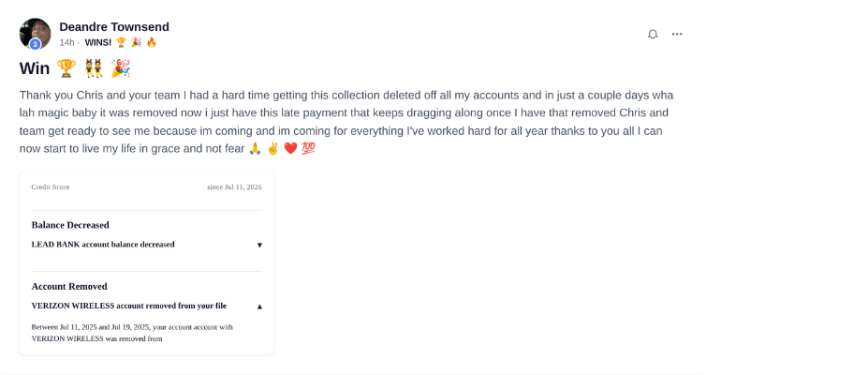Screen dimensions: 868x375
Task: Open Deandre Townsend's profile name link
Action: [x=114, y=26]
